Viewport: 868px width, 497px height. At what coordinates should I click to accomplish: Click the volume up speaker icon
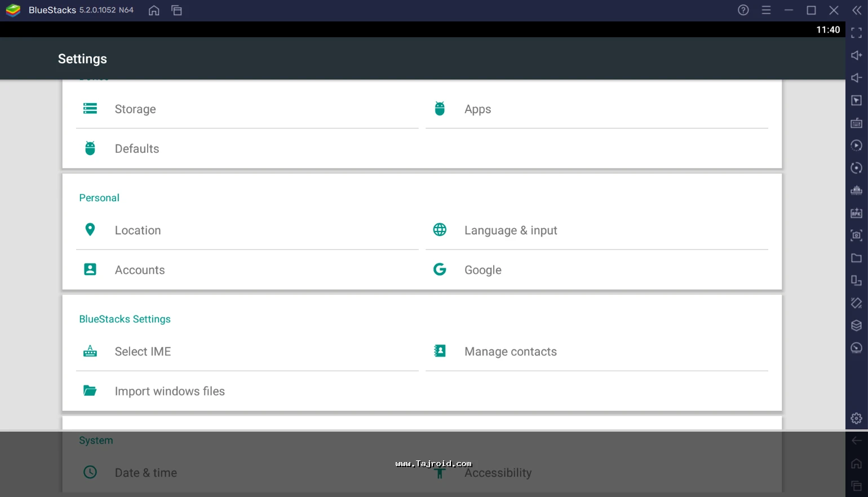[x=856, y=55]
